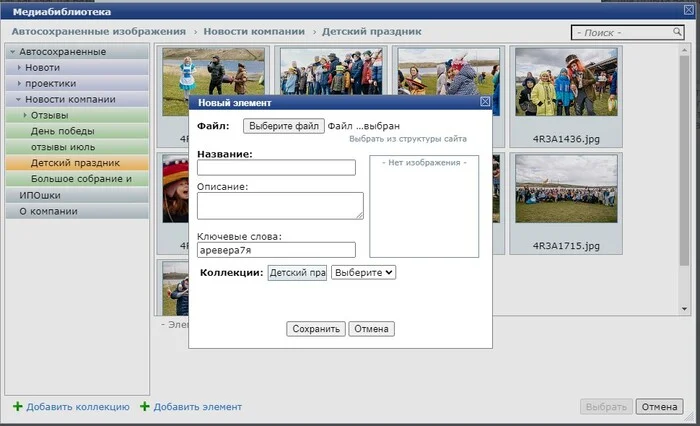Click Детский праздник breadcrumb
The height and width of the screenshot is (426, 700).
[x=371, y=32]
